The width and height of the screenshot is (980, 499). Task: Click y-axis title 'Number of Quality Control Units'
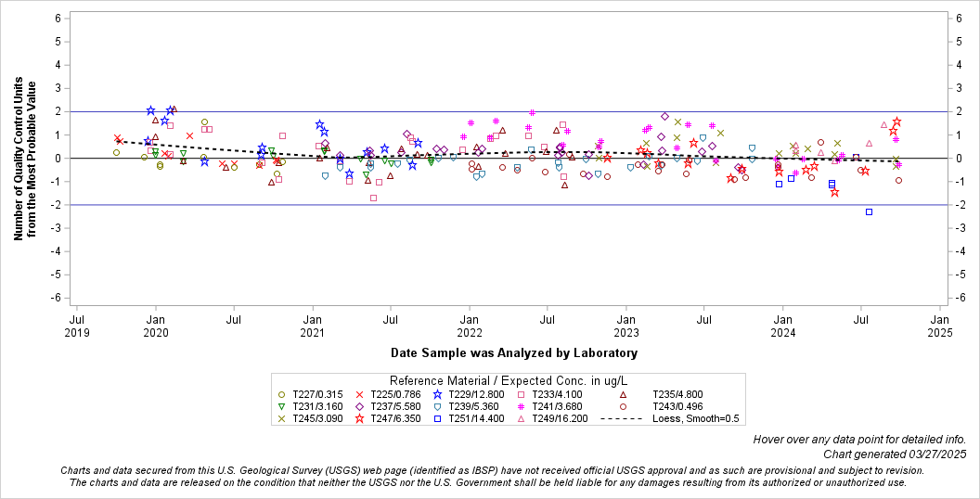(x=19, y=159)
